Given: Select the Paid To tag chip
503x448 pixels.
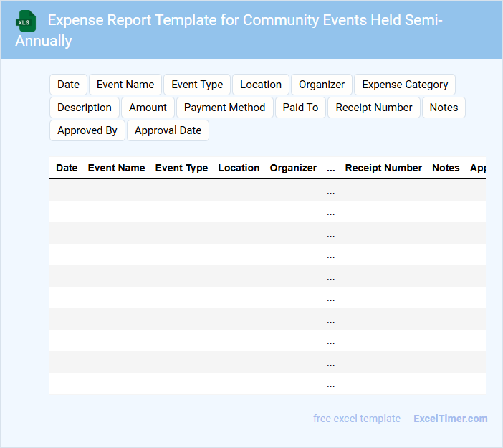Looking at the screenshot, I should (300, 108).
